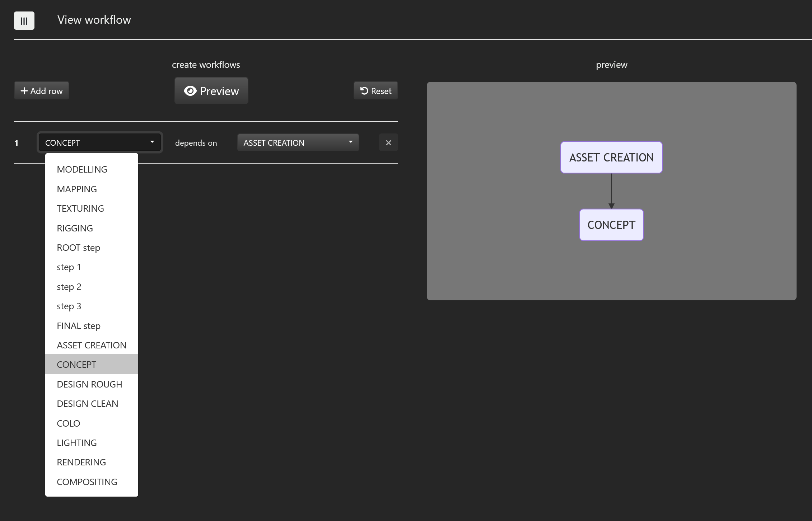
Task: Choose TEXTURING in the step list
Action: point(80,208)
